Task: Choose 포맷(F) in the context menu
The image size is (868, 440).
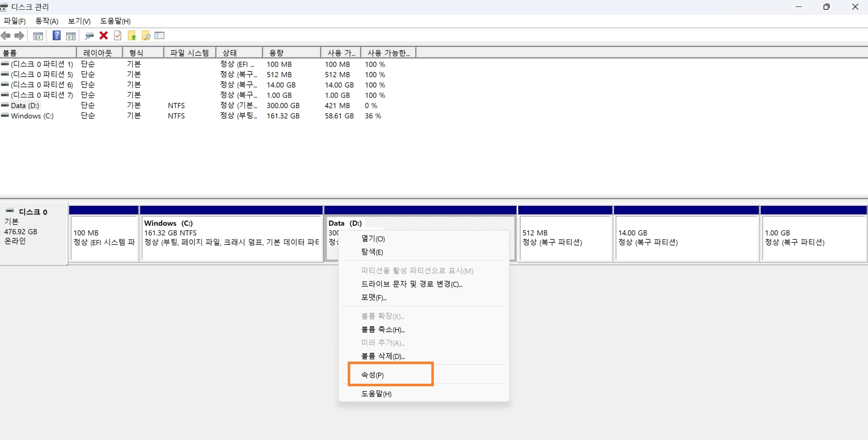Action: [x=373, y=298]
